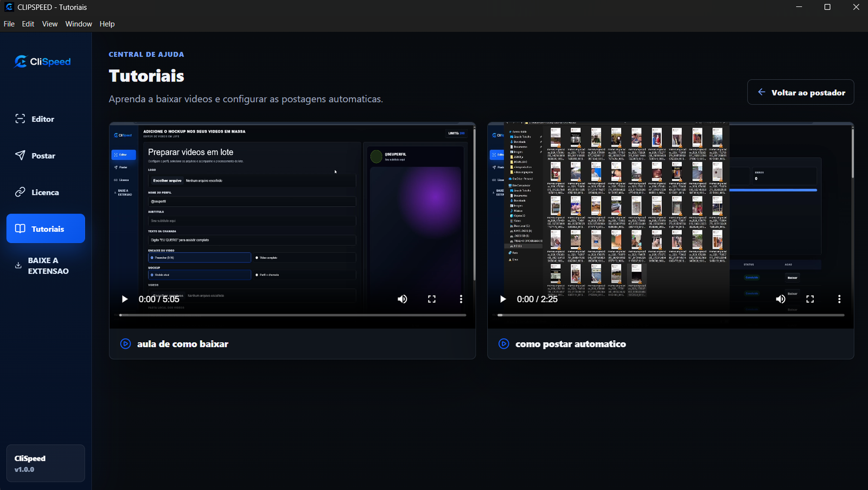Open the Help menu

pos(107,24)
